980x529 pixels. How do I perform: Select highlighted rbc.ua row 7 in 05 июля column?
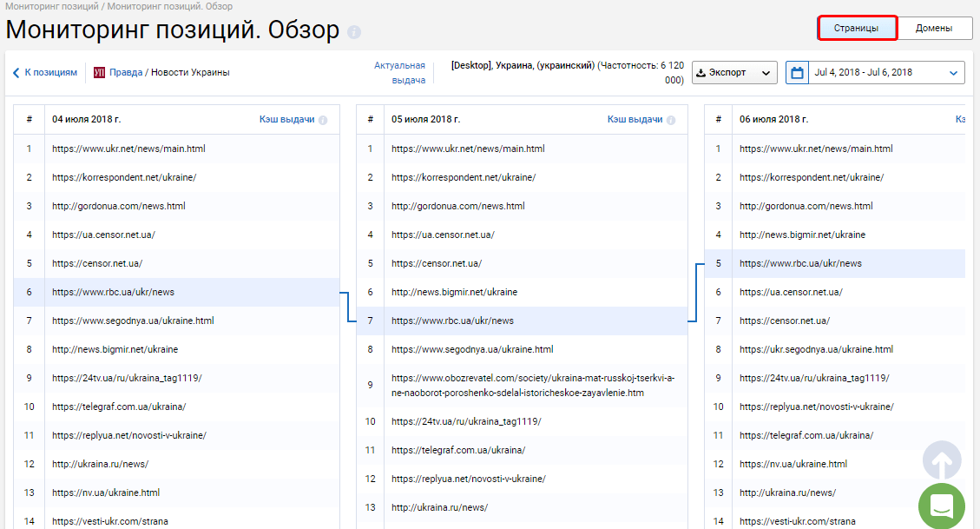[522, 321]
